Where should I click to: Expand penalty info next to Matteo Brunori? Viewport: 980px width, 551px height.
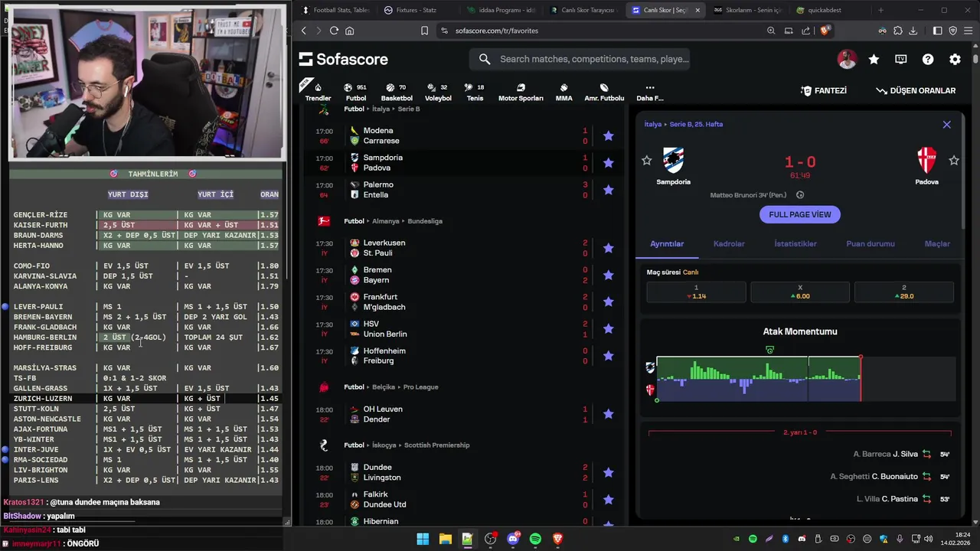800,195
